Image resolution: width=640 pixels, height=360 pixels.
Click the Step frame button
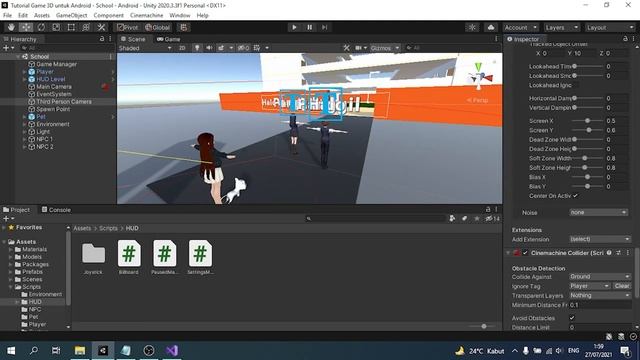[324, 27]
